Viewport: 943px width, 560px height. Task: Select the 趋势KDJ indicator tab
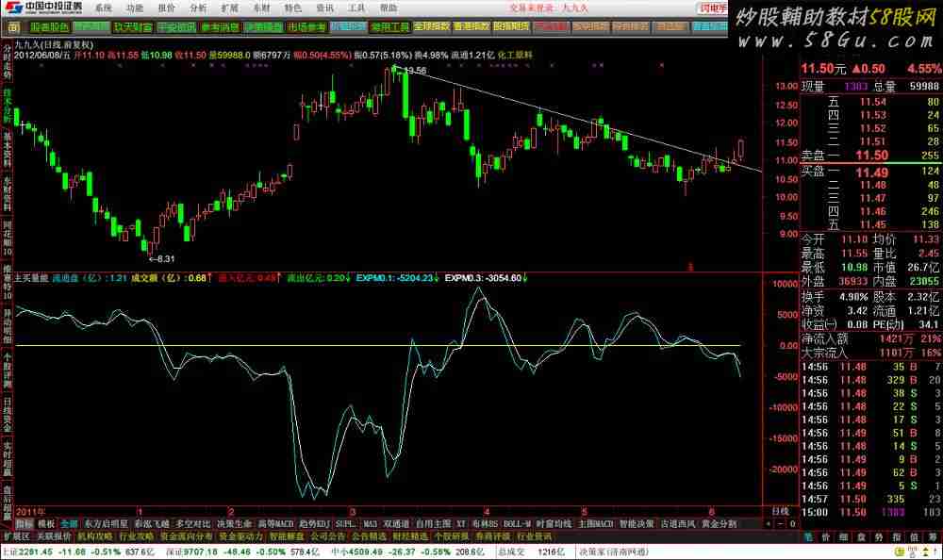315,522
